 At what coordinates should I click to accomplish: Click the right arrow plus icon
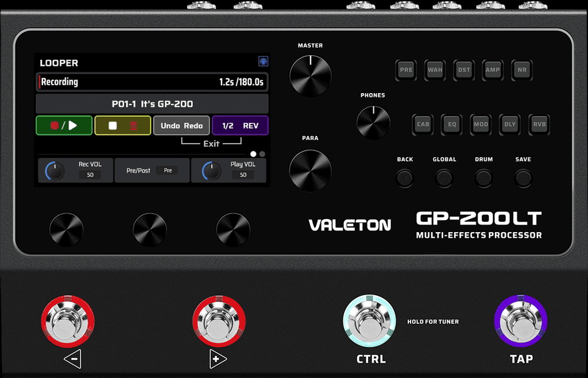218,359
